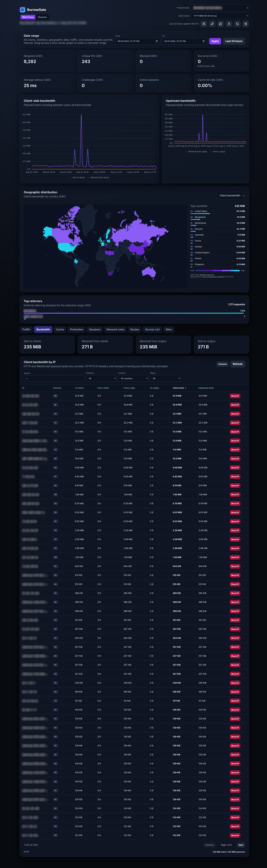This screenshot has height=868, width=267.
Task: Open the Columns chooser
Action: [x=222, y=364]
